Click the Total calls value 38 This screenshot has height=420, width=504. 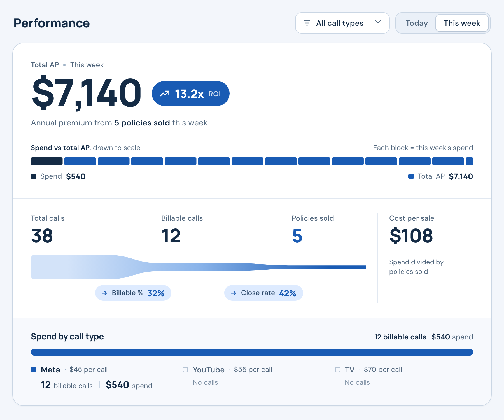coord(42,236)
